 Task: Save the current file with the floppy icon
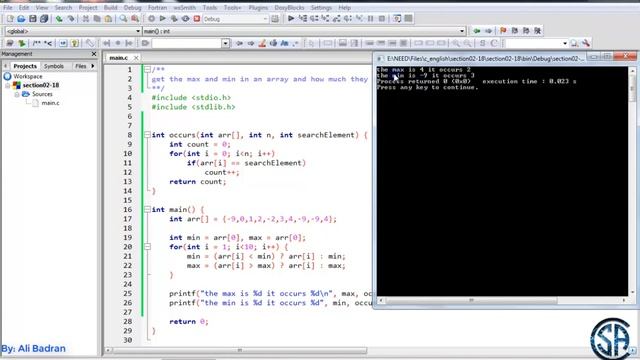point(33,19)
